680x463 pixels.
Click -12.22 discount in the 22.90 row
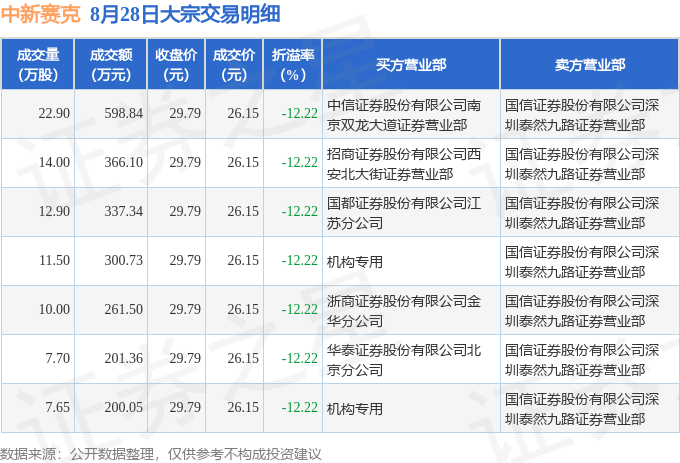pyautogui.click(x=300, y=113)
